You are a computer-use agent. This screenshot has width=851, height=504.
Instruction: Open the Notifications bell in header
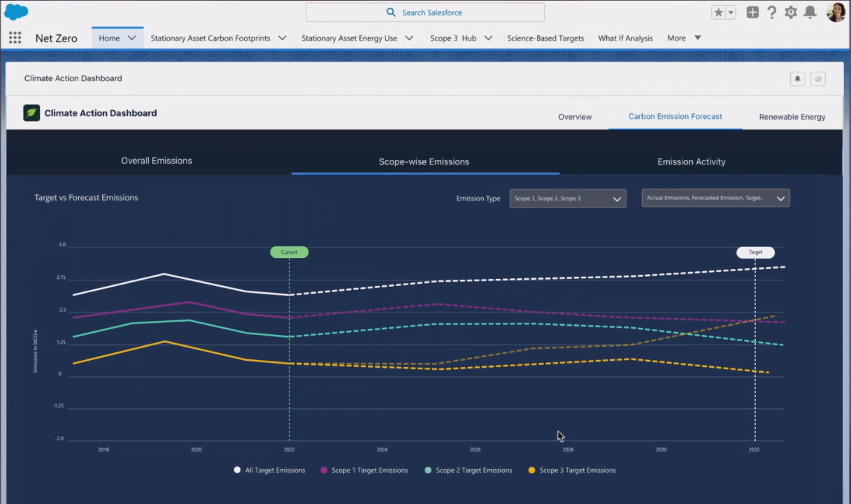[x=810, y=12]
